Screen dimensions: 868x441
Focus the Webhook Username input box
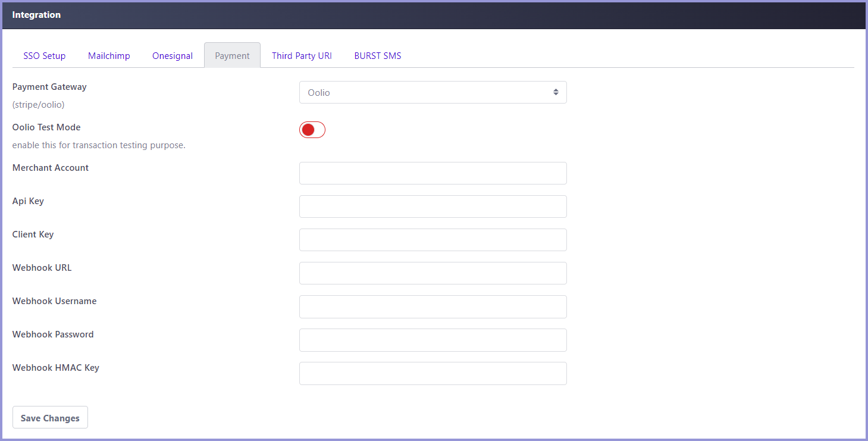tap(433, 306)
